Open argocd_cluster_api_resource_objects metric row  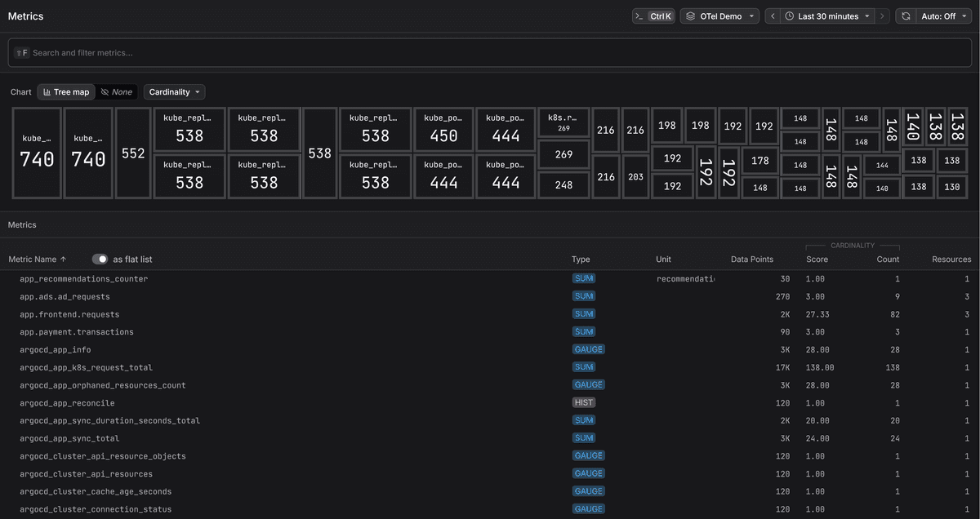tap(490, 456)
